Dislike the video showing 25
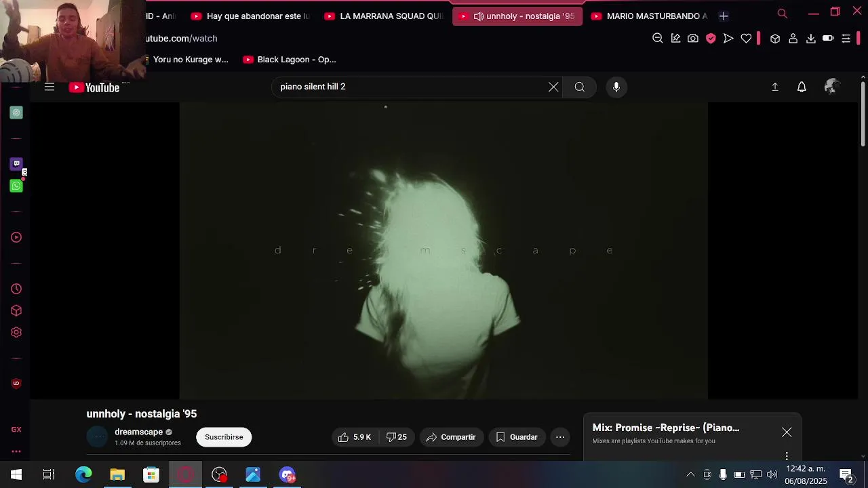 point(397,437)
